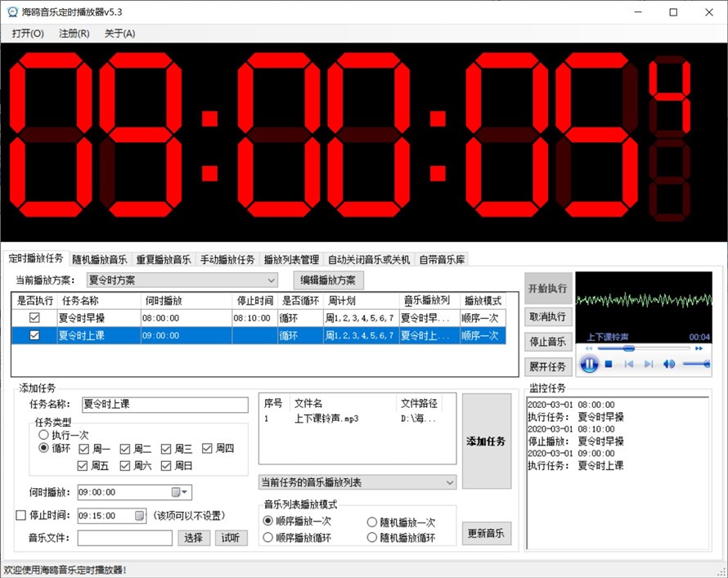The image size is (728, 578).
Task: Enable the 停止时间 checkbox
Action: coord(21,516)
